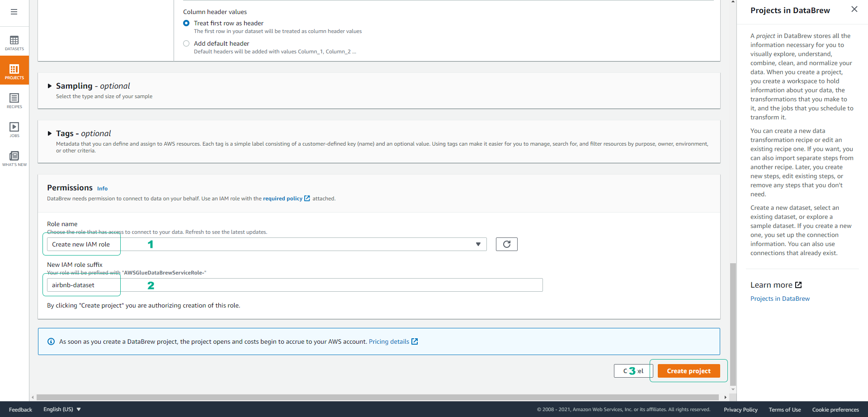Open the Pricing details link

pos(389,341)
